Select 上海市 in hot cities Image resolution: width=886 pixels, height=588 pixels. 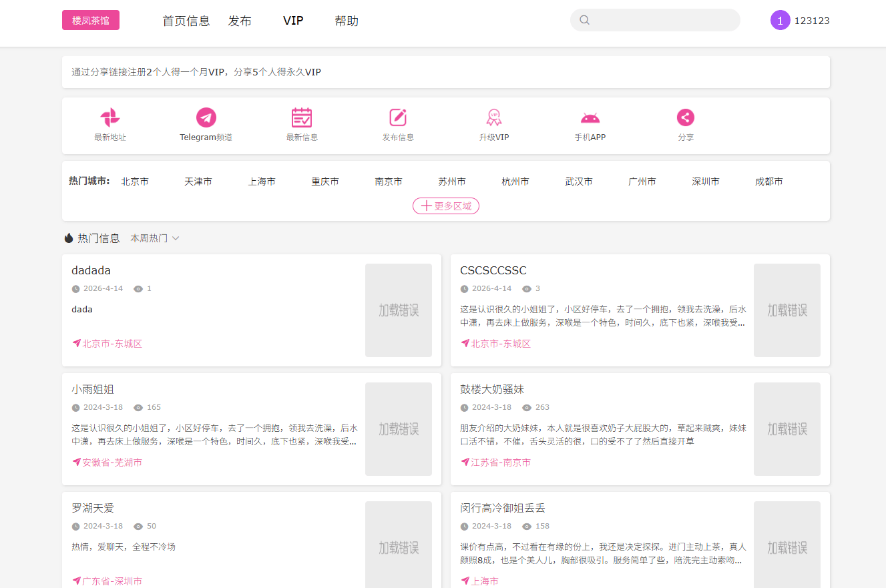coord(262,182)
